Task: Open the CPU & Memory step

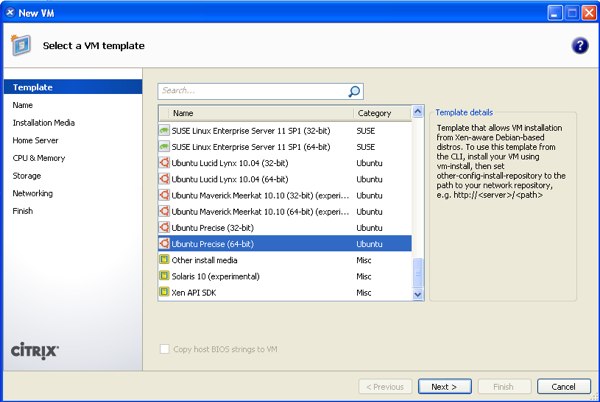Action: [39, 158]
